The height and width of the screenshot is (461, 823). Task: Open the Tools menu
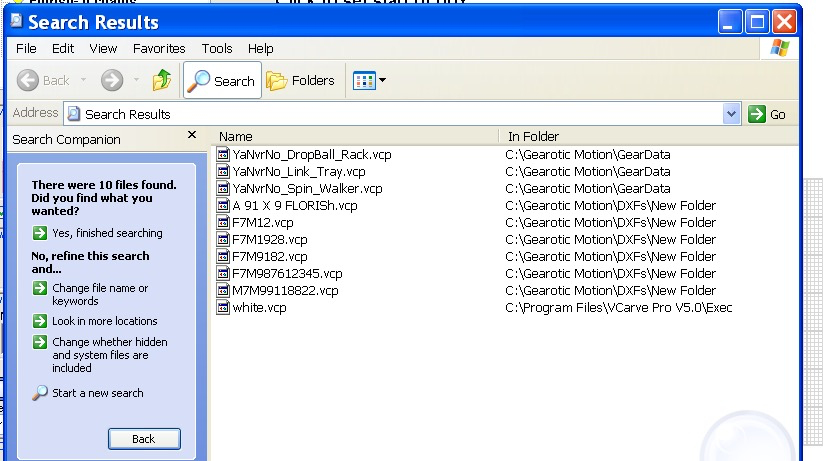click(217, 48)
